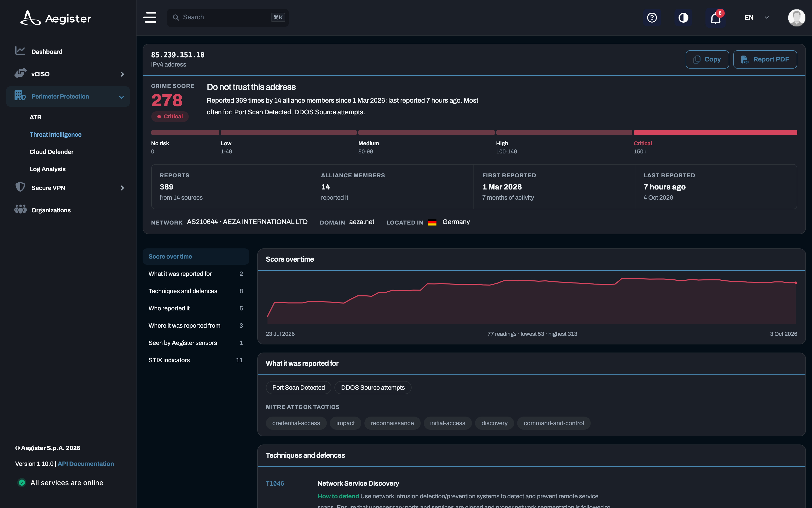Select Threat Intelligence submenu item

pos(55,134)
